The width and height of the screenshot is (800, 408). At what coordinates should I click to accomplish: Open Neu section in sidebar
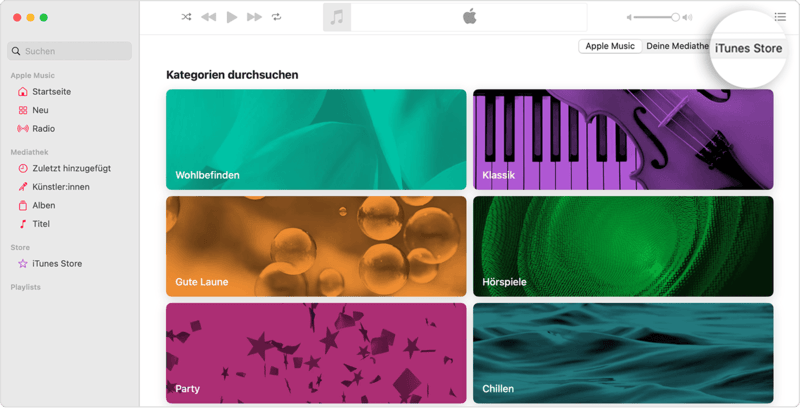coord(40,110)
